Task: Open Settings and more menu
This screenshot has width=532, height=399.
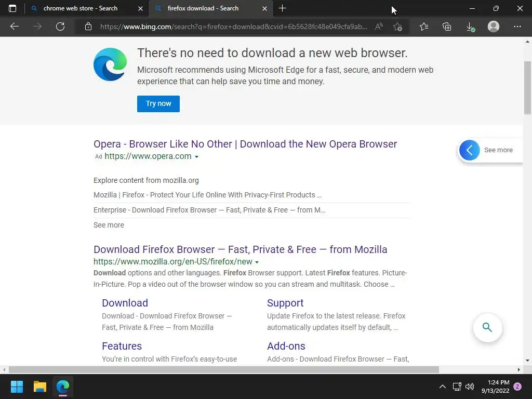Action: pos(517,26)
